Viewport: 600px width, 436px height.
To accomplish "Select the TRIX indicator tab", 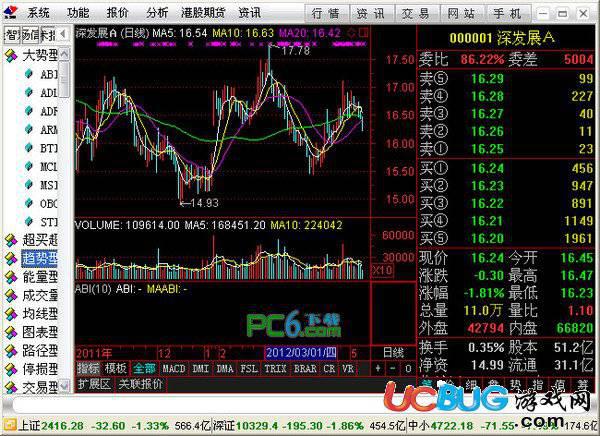I will click(276, 369).
